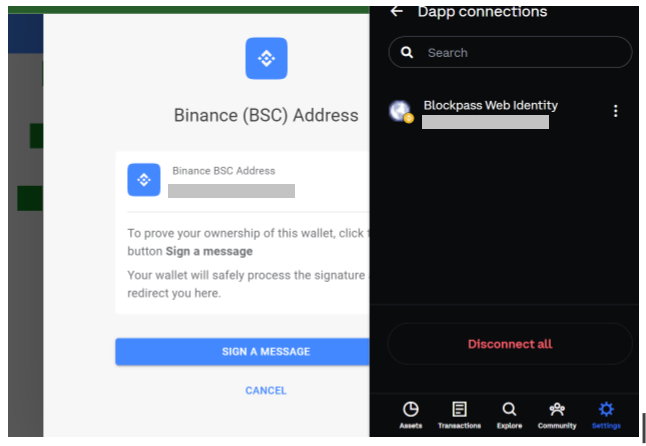Click the redacted address under Binance BSC Address
646x446 pixels.
pyautogui.click(x=232, y=191)
